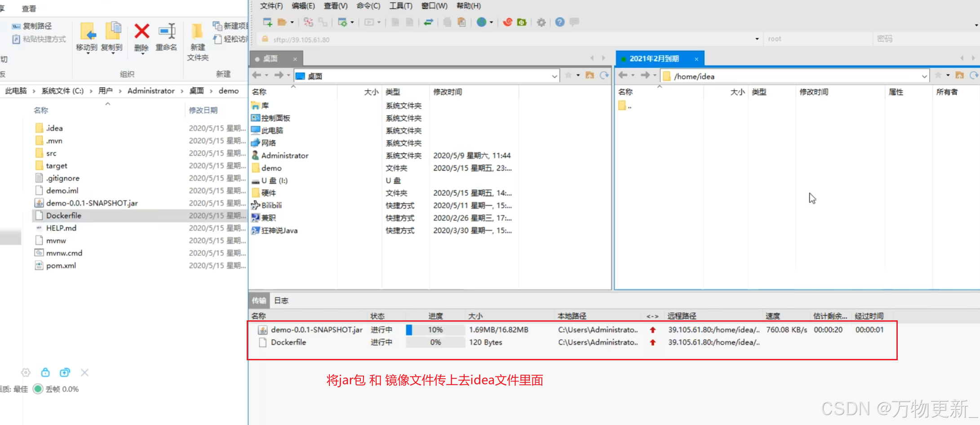
Task: Click 复制路径 in Explorer ribbon
Action: click(x=32, y=26)
